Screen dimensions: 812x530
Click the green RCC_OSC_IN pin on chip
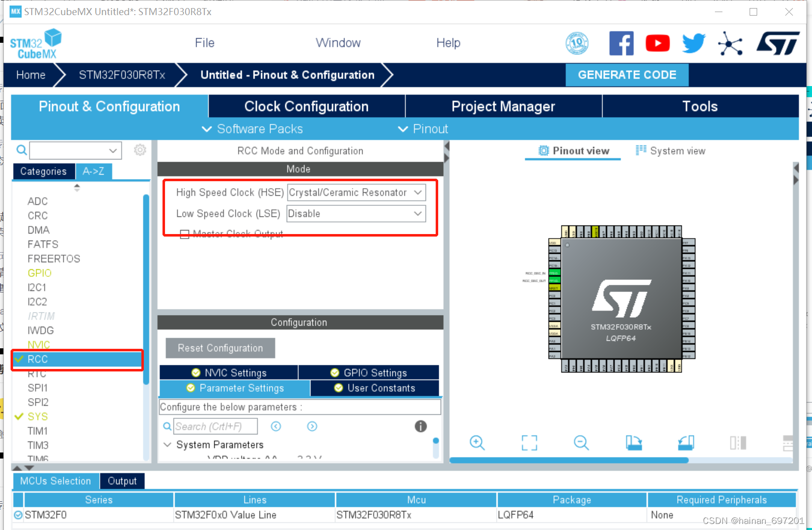click(x=554, y=273)
